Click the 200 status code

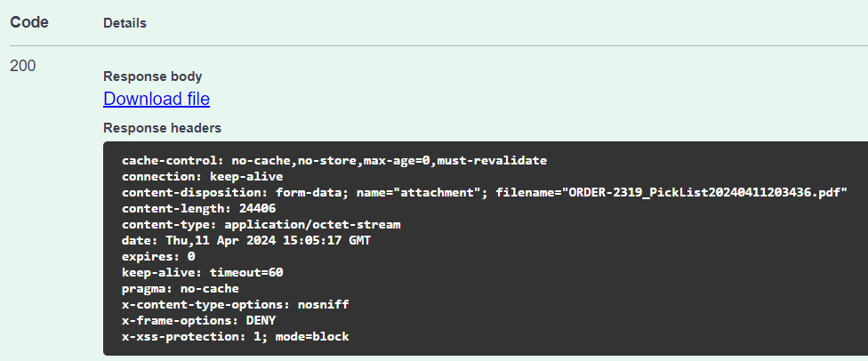click(x=23, y=66)
